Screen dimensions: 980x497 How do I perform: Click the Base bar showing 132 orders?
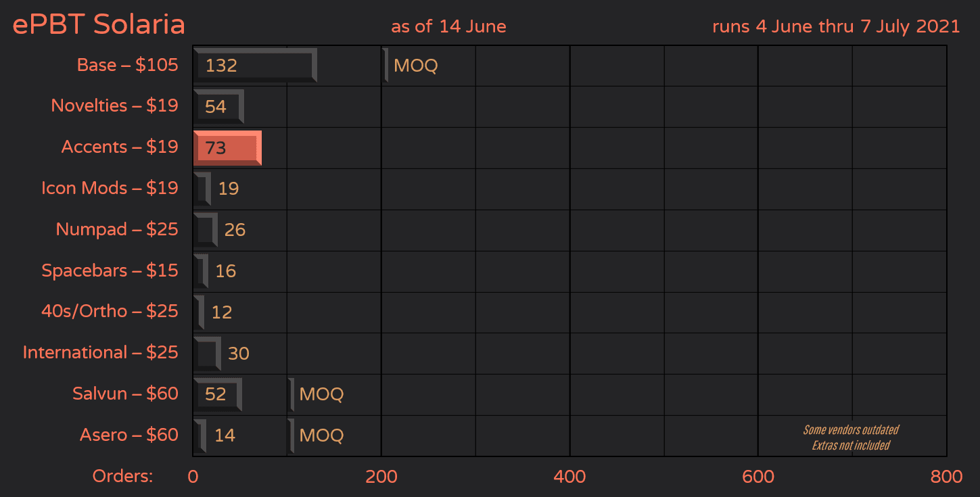pos(255,66)
